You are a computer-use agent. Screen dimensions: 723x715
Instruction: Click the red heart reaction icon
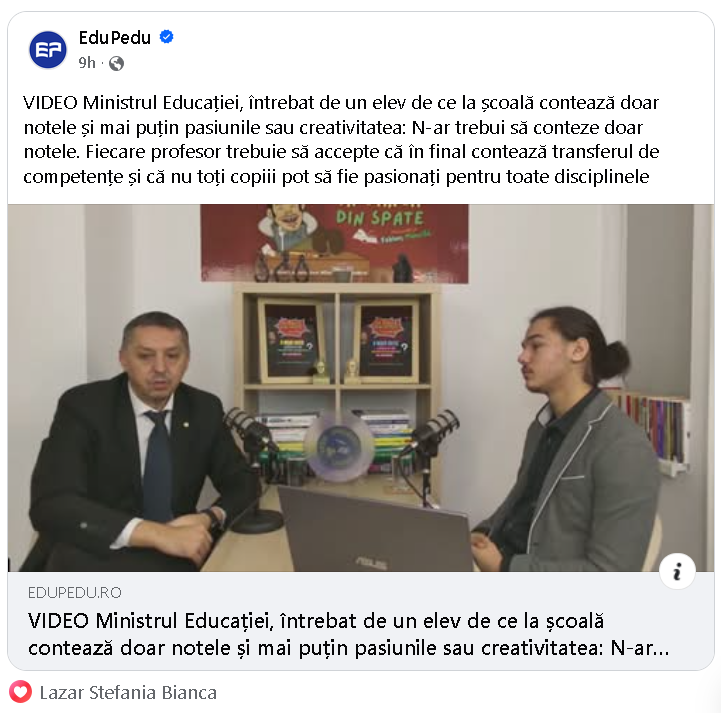click(20, 691)
